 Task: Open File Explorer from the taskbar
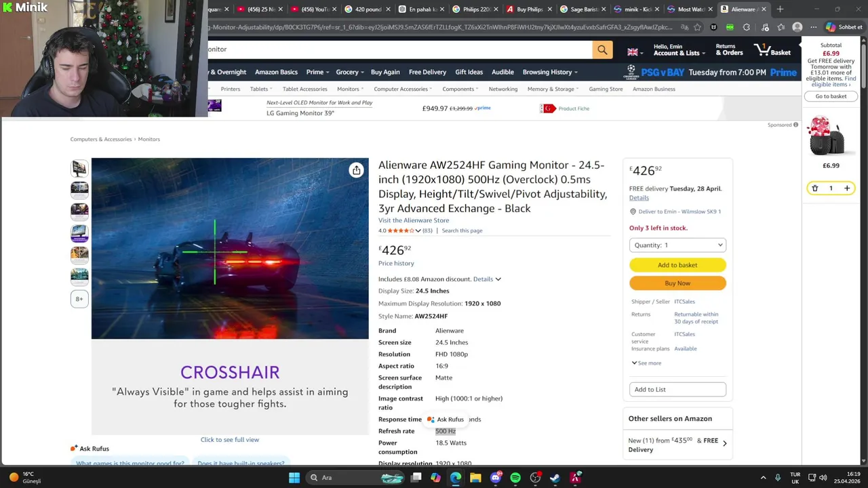pos(475,478)
